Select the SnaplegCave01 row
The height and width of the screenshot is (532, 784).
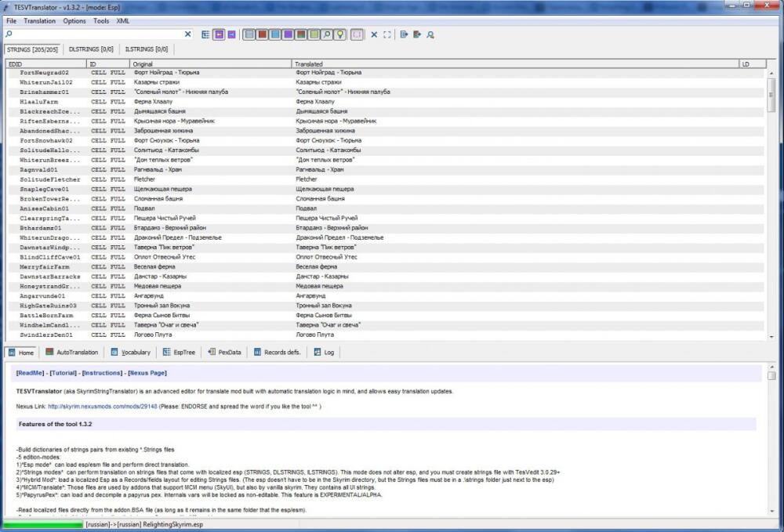385,190
